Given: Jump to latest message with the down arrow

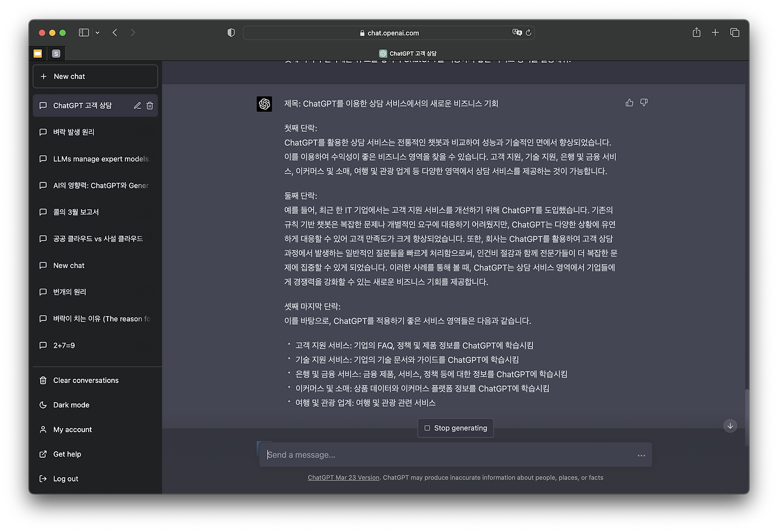Looking at the screenshot, I should click(729, 426).
